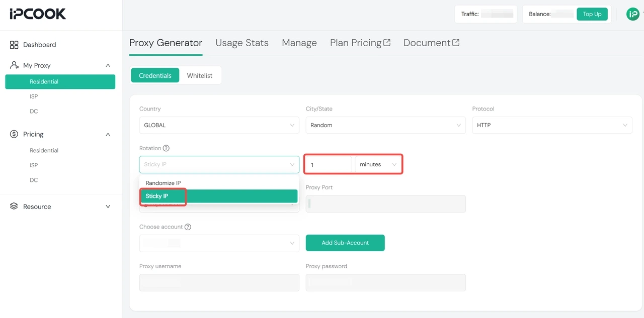Open the Protocol dropdown showing HTTP
Viewport: 644px width, 318px height.
[x=552, y=125]
